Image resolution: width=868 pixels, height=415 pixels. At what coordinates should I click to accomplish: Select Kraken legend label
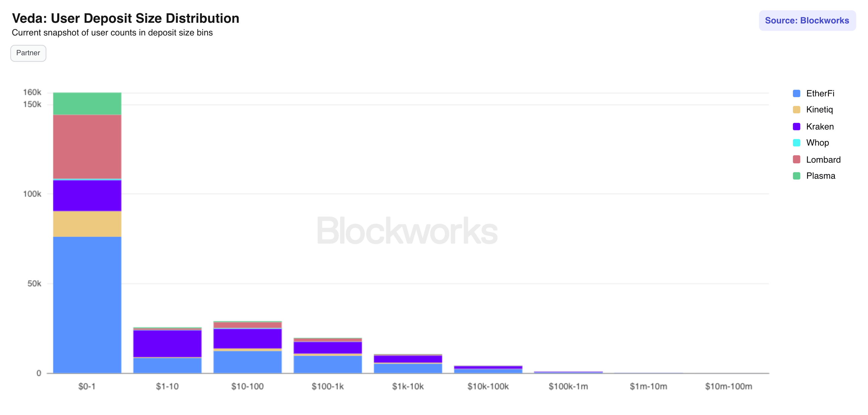point(820,127)
